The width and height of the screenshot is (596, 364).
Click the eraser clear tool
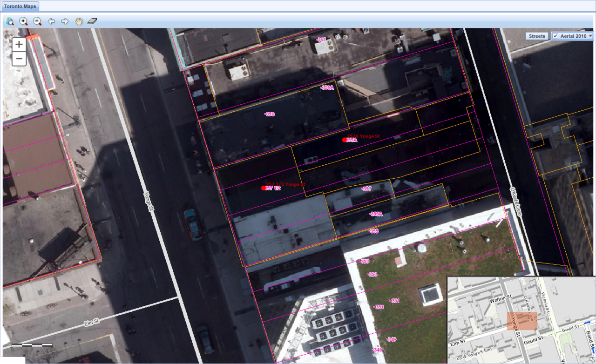click(92, 21)
